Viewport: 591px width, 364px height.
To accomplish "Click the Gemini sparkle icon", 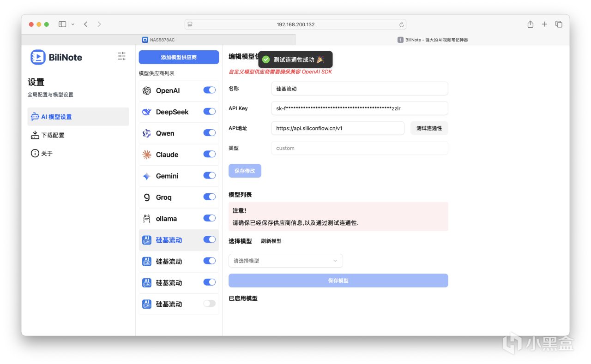I will pos(147,176).
